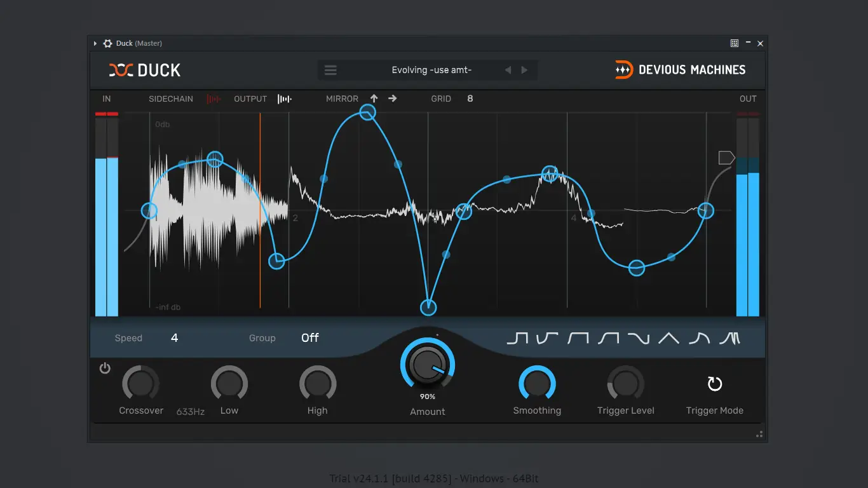The image size is (868, 488).
Task: Enable the OUTPUT view
Action: 250,98
